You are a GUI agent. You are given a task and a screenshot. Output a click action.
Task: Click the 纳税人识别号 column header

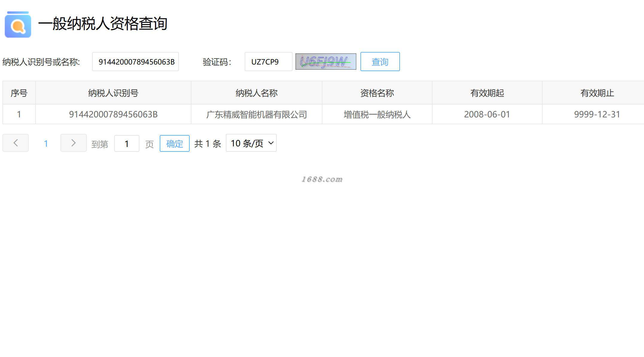(x=113, y=93)
